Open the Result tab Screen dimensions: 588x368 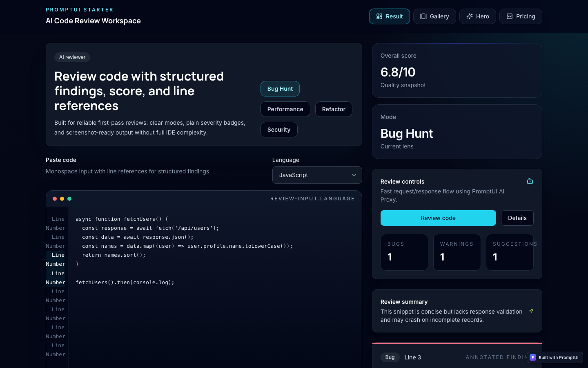(390, 16)
